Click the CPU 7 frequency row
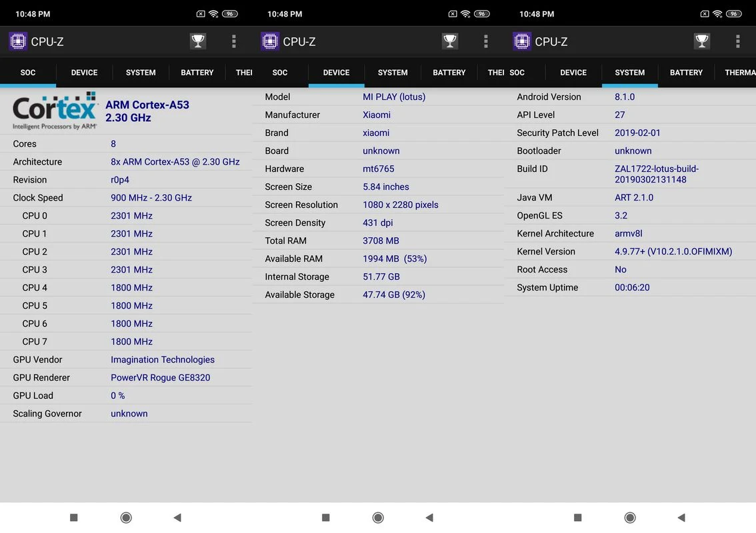 126,342
